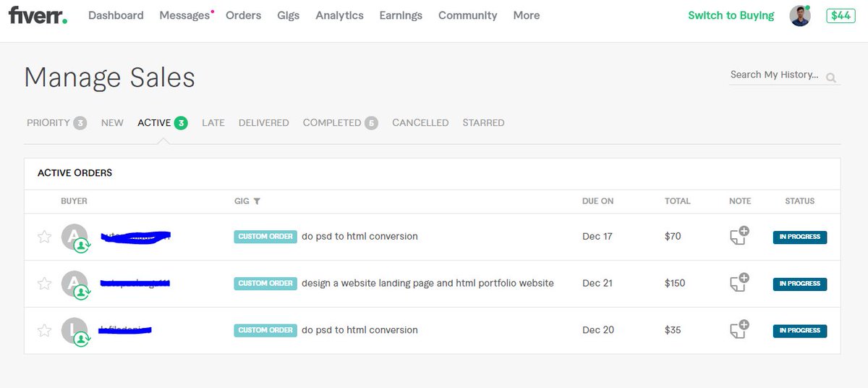Viewport: 868px width, 388px height.
Task: Click the Buyer column header
Action: click(74, 201)
